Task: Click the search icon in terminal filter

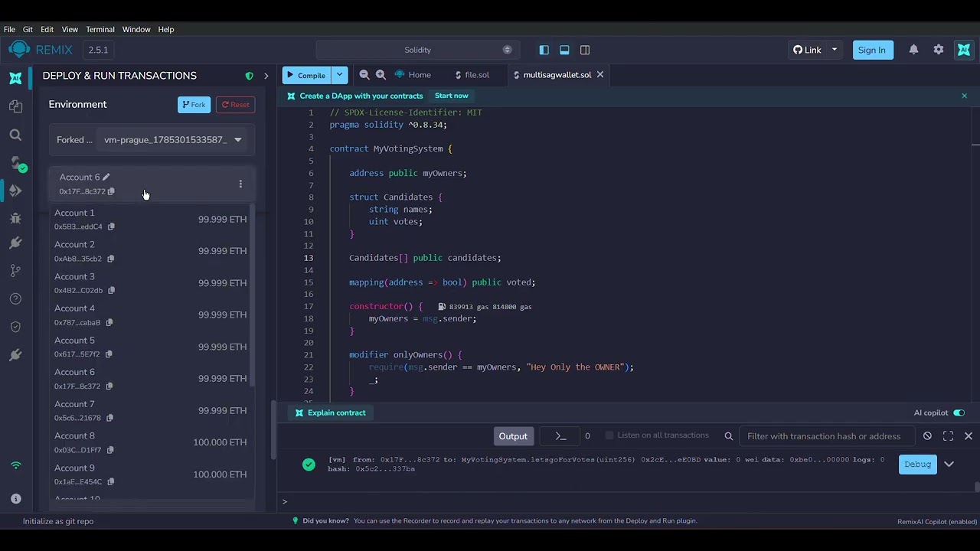Action: point(729,436)
